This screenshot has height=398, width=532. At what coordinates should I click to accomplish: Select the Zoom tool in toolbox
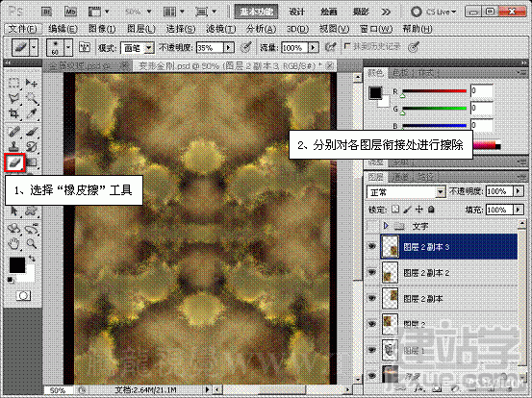(32, 243)
